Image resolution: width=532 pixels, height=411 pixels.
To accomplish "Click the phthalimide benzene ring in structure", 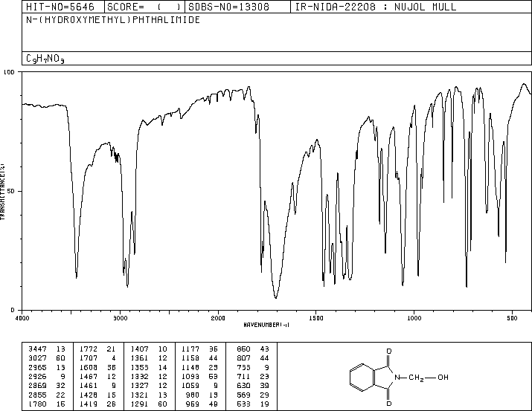I will click(362, 378).
